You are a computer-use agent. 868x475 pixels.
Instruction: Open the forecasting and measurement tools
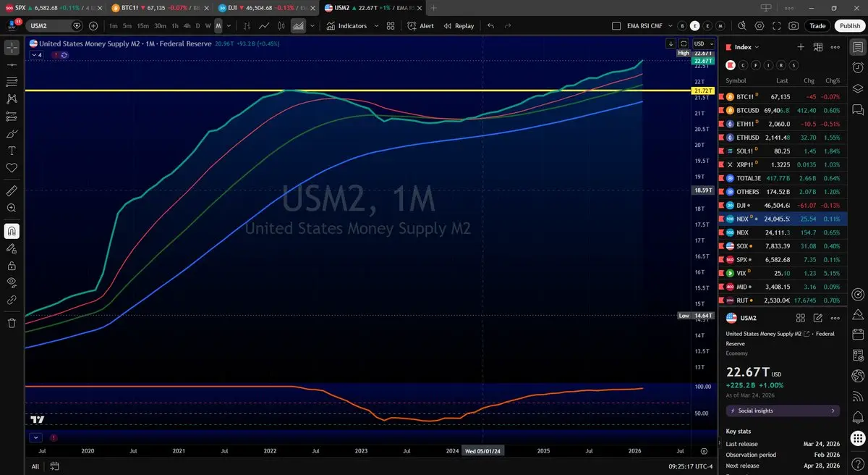pos(12,117)
